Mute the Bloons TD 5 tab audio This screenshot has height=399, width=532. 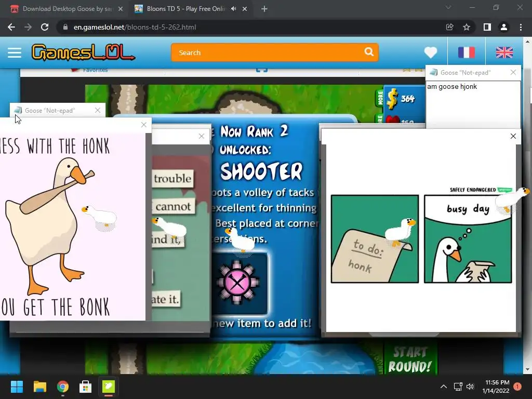click(x=233, y=9)
